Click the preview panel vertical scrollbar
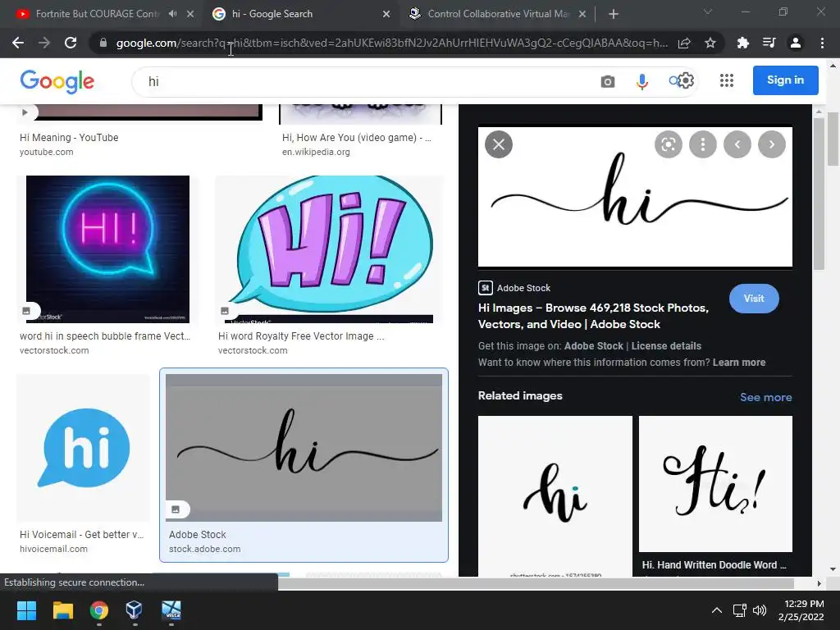 [x=818, y=193]
